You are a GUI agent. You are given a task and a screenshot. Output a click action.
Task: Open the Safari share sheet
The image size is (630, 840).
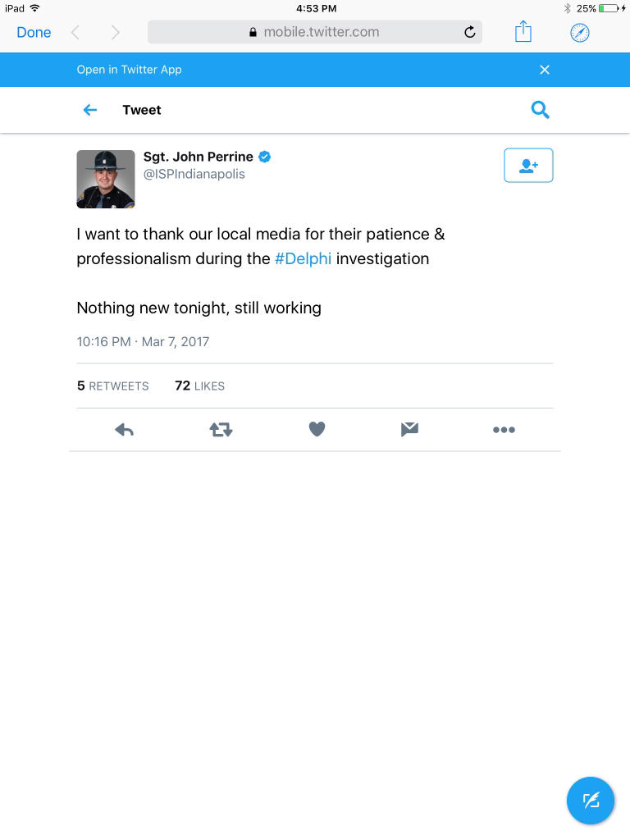(x=523, y=32)
